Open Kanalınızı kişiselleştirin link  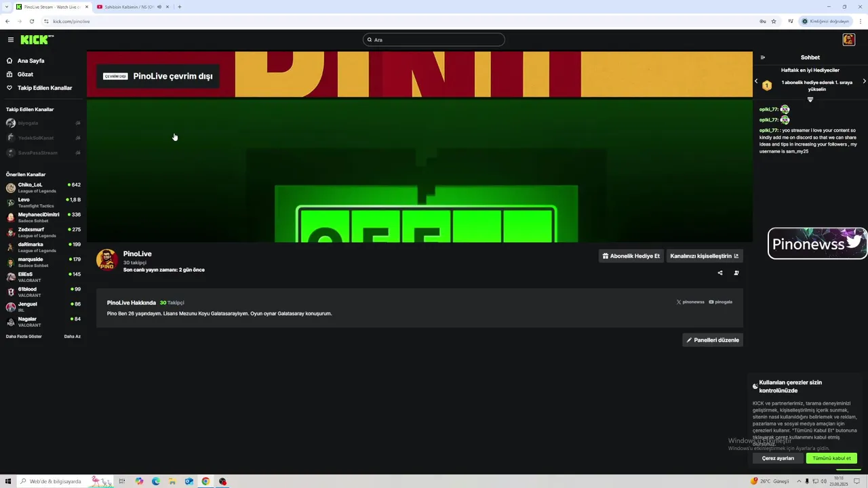[704, 256]
